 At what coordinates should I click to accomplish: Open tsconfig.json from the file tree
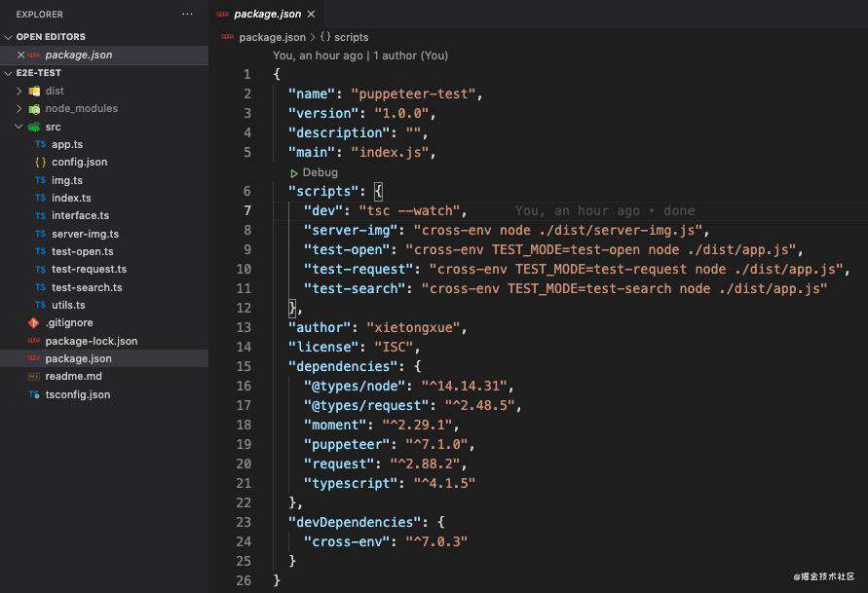(x=78, y=394)
